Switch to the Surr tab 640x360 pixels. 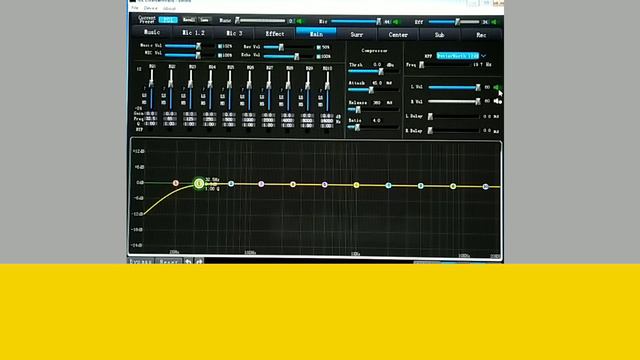click(x=357, y=34)
